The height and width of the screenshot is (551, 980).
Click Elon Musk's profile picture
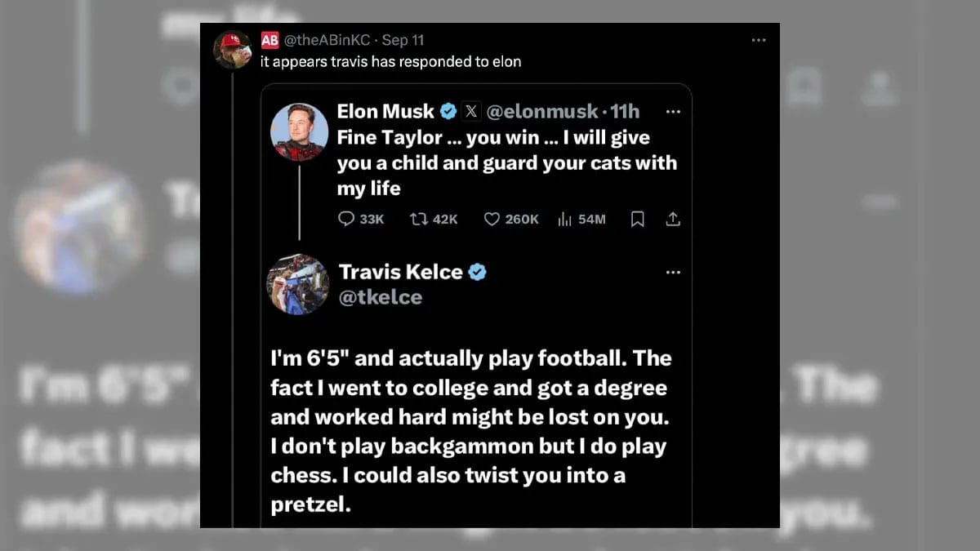[300, 131]
